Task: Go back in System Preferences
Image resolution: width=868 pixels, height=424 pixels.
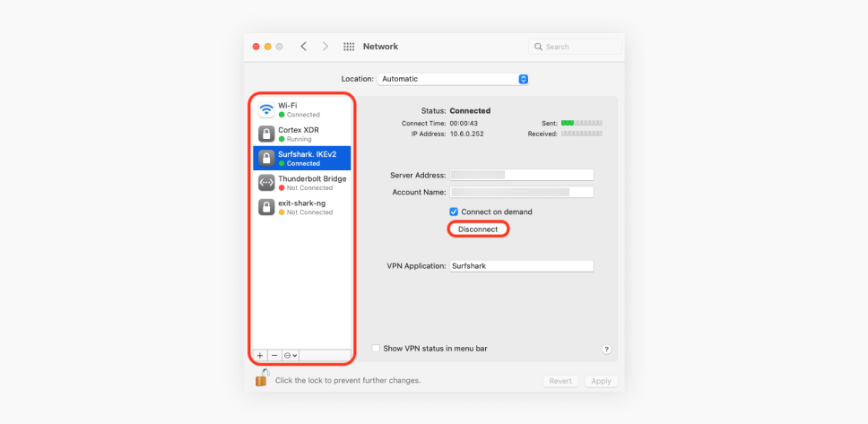Action: click(x=303, y=47)
